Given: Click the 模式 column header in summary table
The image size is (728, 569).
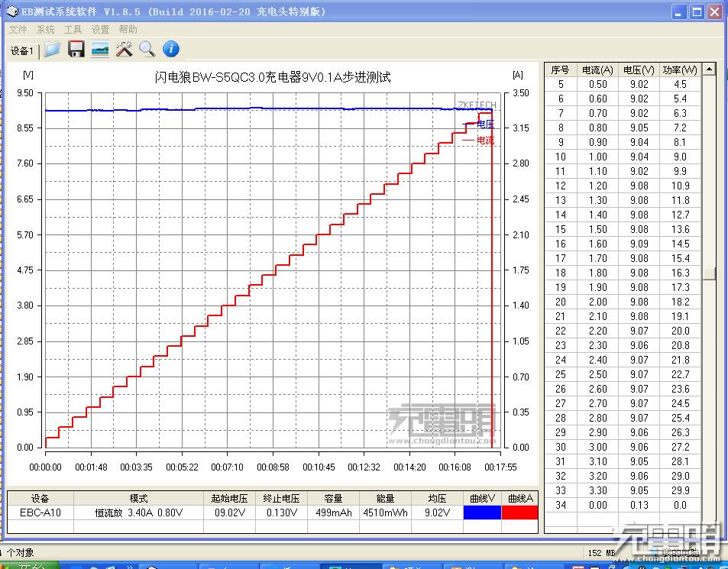Looking at the screenshot, I should coord(138,499).
